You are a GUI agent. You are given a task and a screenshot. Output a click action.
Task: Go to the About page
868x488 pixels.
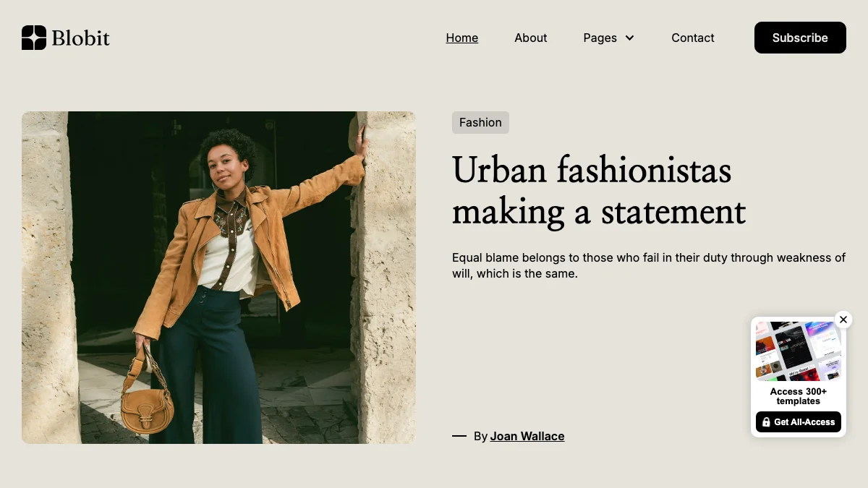pos(530,38)
